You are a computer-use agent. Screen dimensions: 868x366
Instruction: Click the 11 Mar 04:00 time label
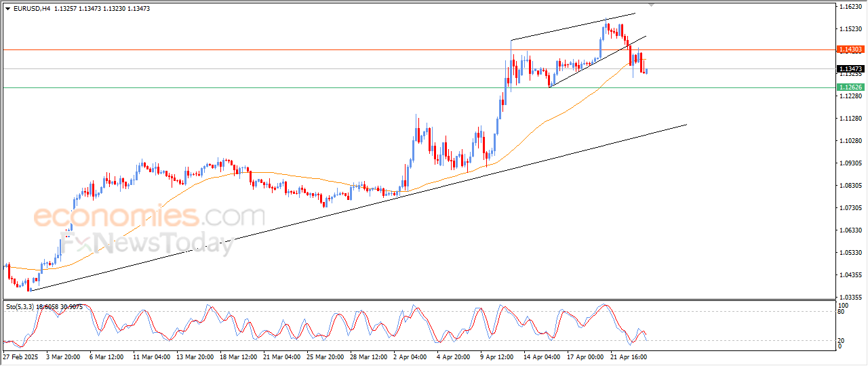point(151,356)
